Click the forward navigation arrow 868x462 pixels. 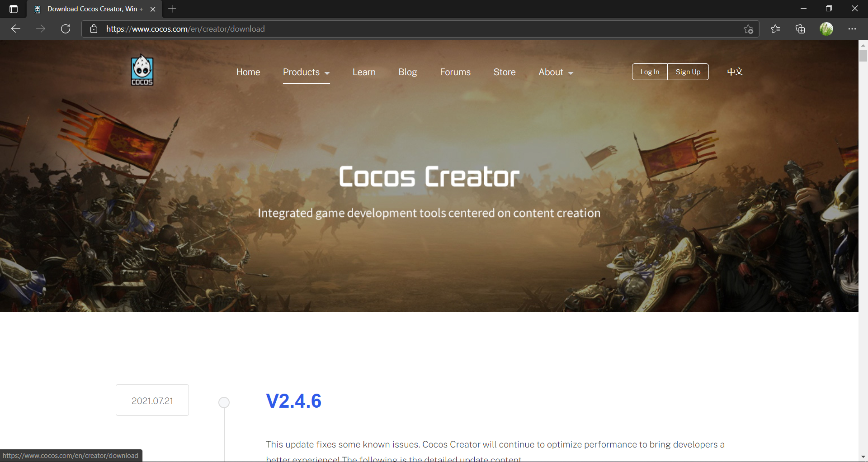tap(41, 29)
